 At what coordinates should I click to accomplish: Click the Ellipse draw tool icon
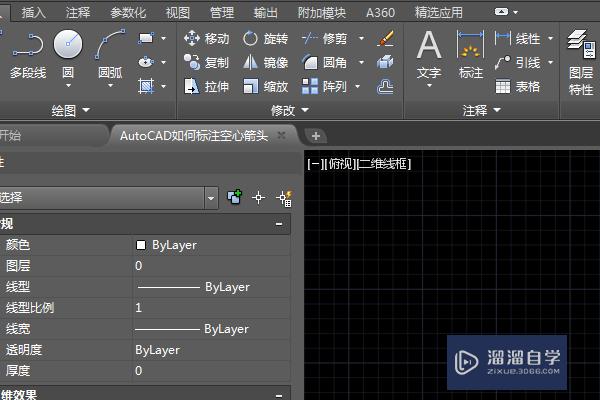[146, 62]
